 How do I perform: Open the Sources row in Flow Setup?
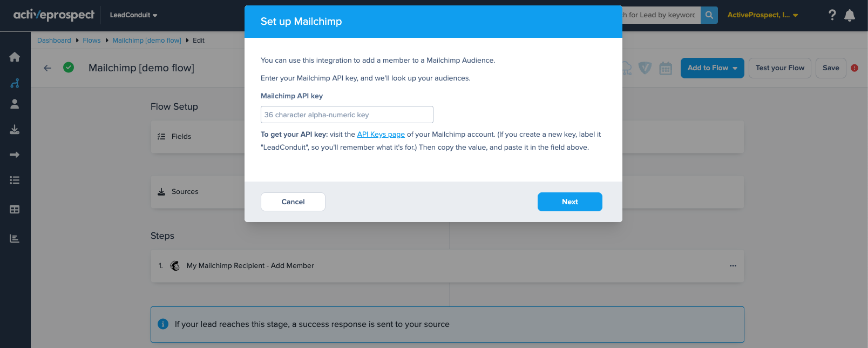click(447, 192)
